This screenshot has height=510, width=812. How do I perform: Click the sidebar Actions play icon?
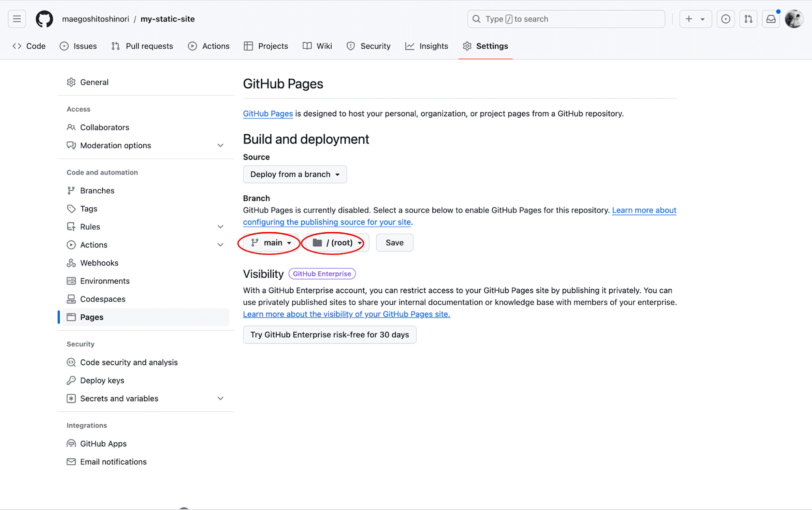tap(71, 245)
